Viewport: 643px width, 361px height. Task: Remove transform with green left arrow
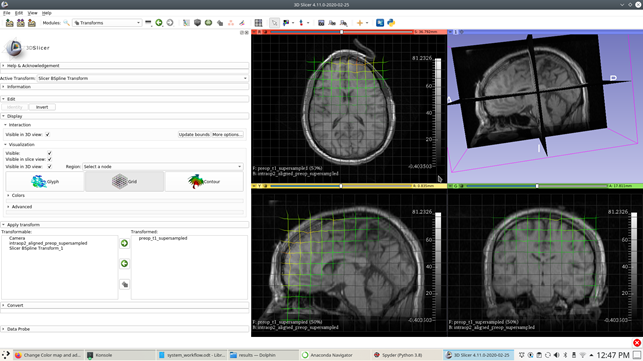[124, 263]
